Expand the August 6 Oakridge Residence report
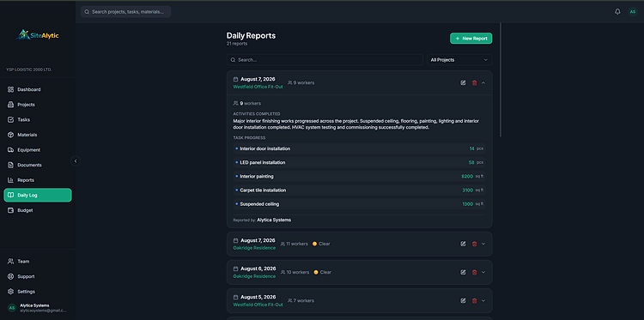 (483, 272)
